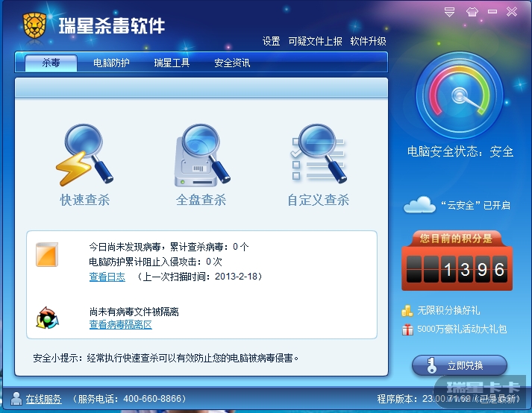532x413 pixels.
Task: Click the 查看日志 link
Action: pyautogui.click(x=107, y=277)
